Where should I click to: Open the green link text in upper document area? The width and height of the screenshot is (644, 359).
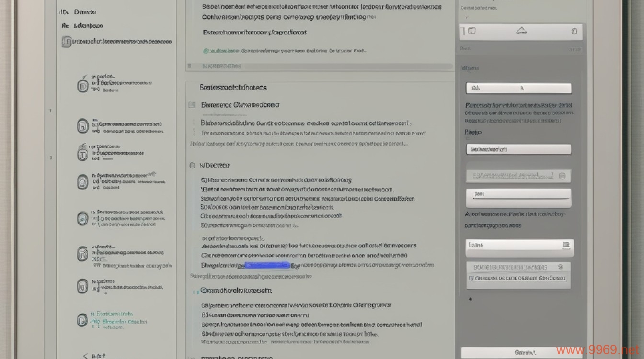[221, 50]
